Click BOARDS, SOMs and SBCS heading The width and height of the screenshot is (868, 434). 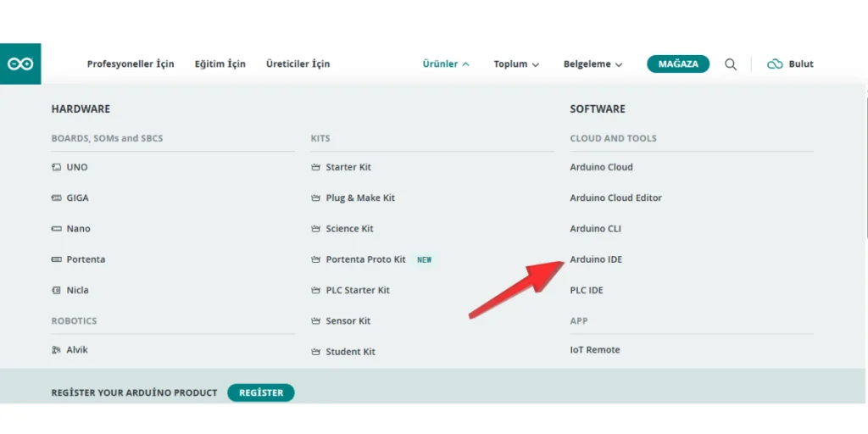[108, 138]
